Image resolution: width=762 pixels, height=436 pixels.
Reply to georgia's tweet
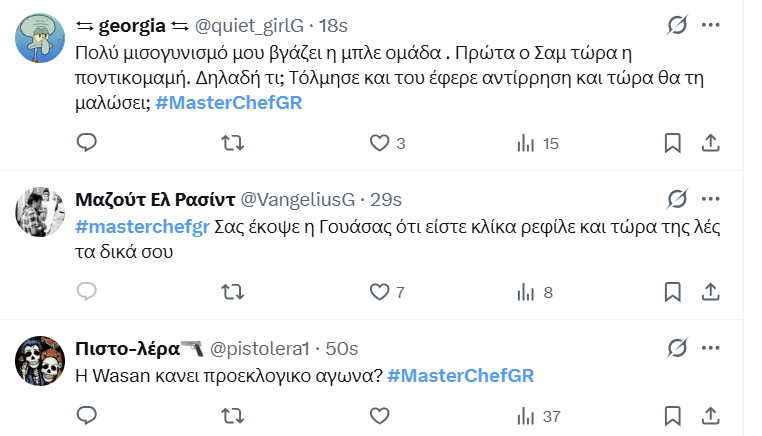pyautogui.click(x=88, y=144)
